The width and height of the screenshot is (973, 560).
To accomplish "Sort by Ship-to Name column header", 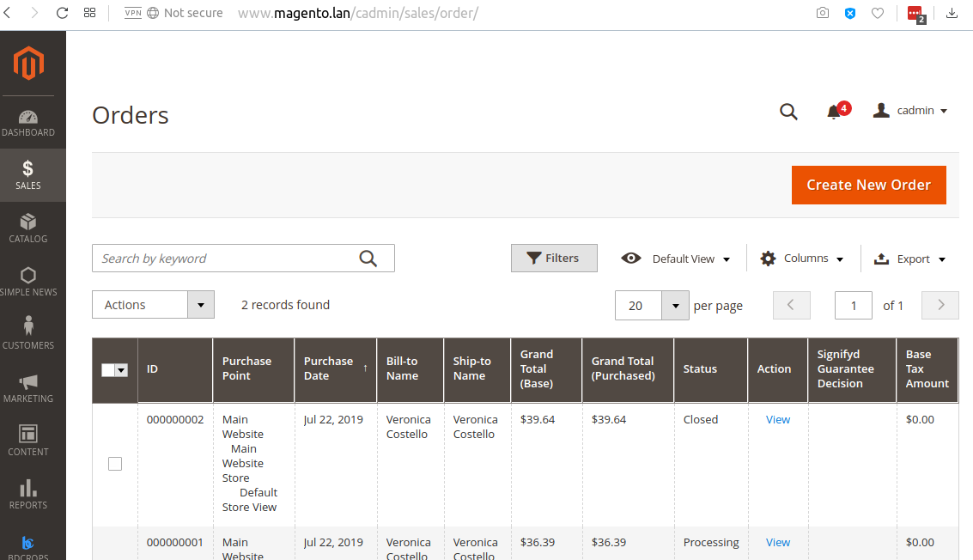I will [477, 368].
